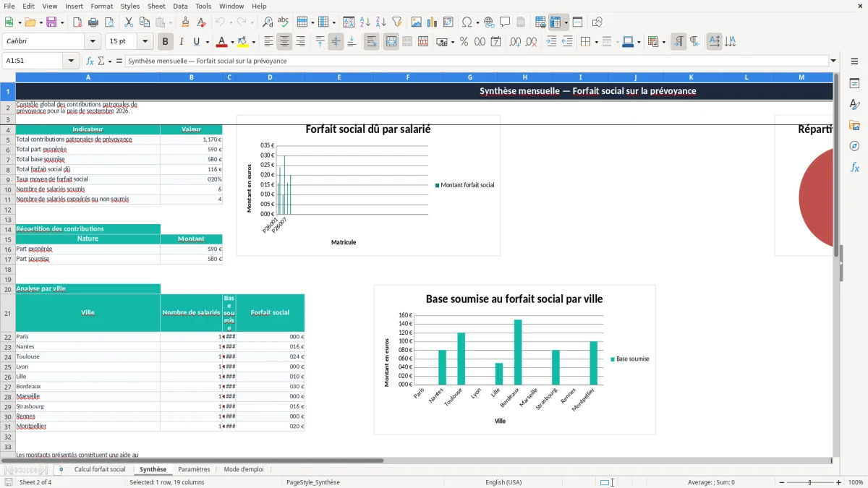Copy the selection

(x=144, y=22)
